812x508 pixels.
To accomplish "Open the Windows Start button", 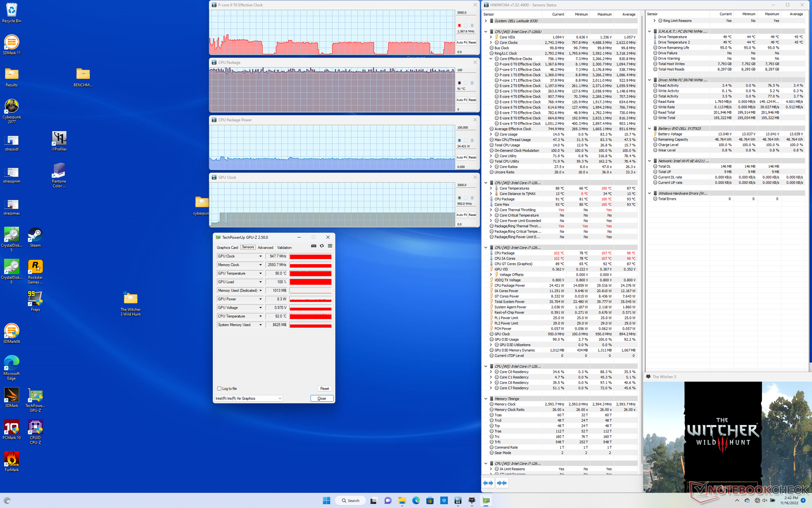I will coord(326,500).
